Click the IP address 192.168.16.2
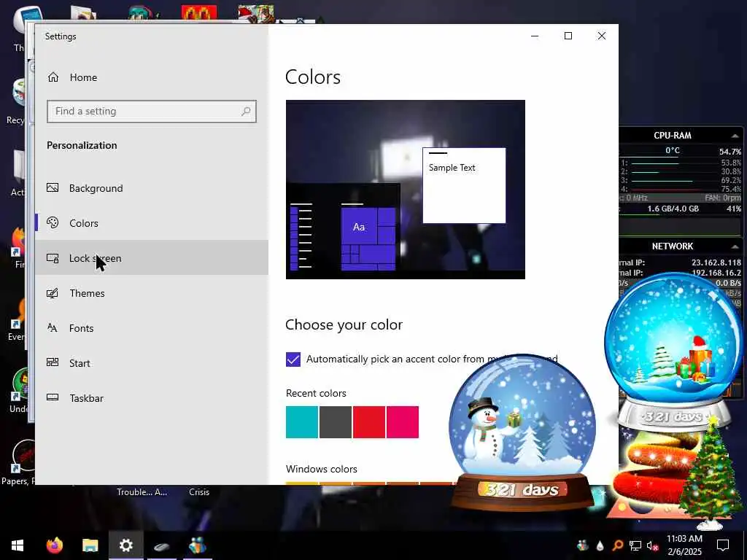747x560 pixels. point(716,273)
